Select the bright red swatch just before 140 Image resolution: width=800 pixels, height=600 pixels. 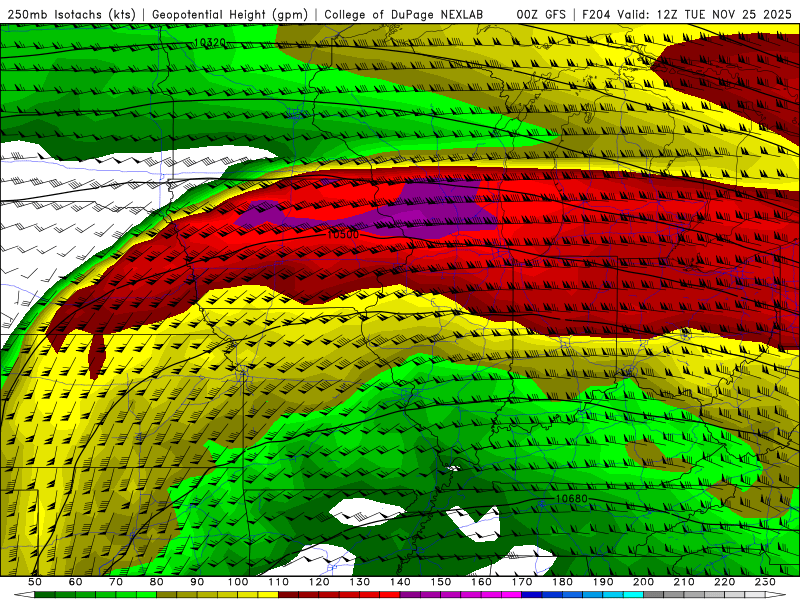pyautogui.click(x=390, y=594)
